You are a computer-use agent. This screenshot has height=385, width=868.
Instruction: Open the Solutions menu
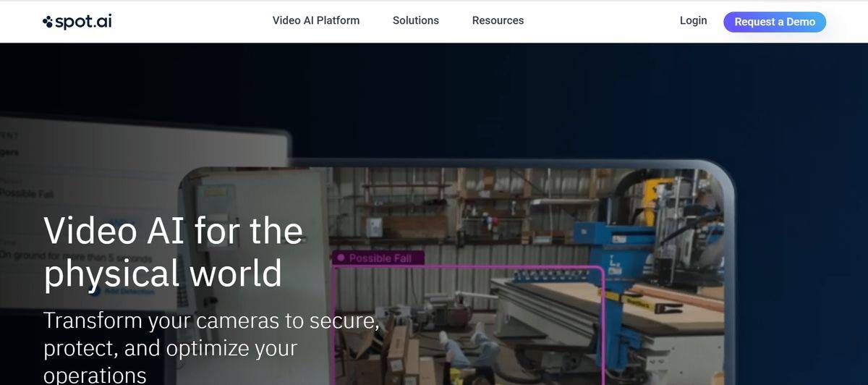[x=416, y=20]
